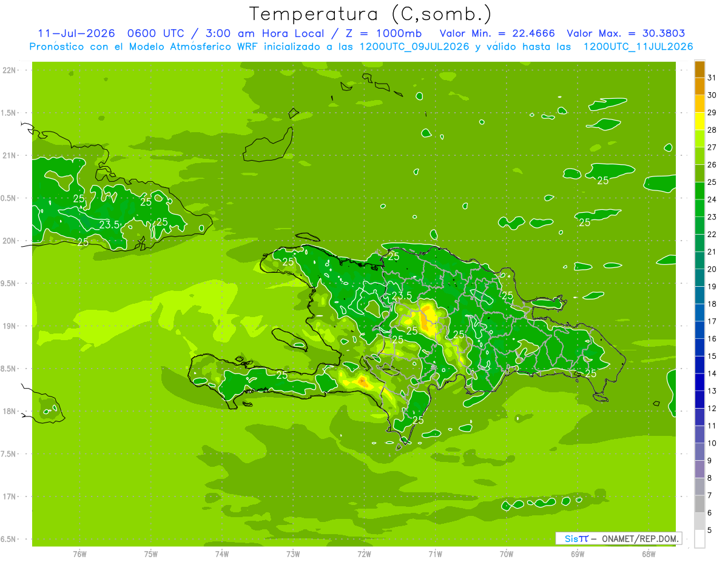The image size is (728, 562).
Task: Click the '23.5' contour label over Cuba
Action: tap(109, 224)
